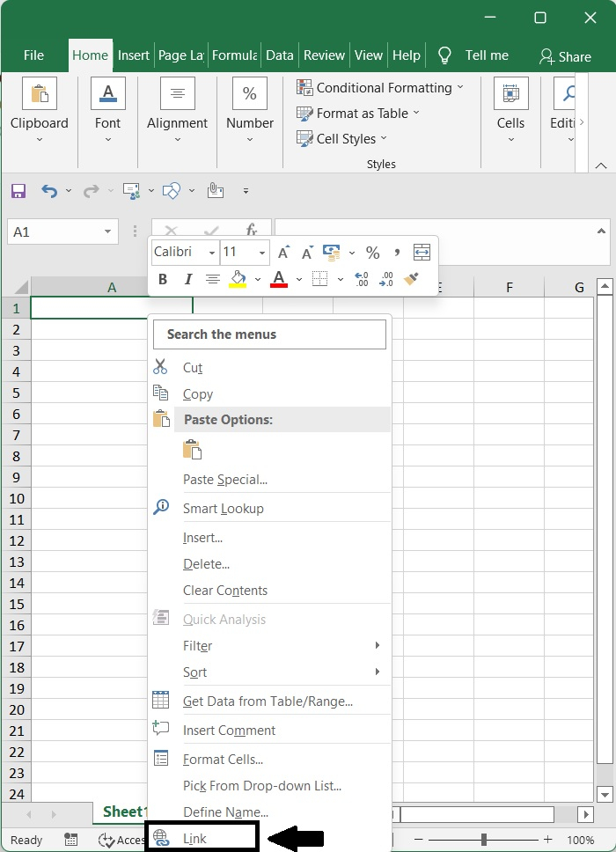Choose Format Cells from context menu
This screenshot has height=852, width=616.
coord(271,759)
